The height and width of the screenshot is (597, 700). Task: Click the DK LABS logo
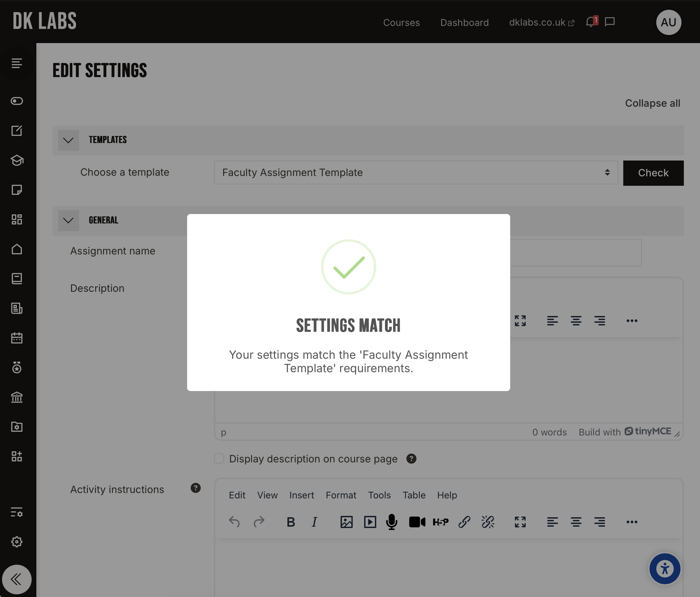tap(45, 21)
